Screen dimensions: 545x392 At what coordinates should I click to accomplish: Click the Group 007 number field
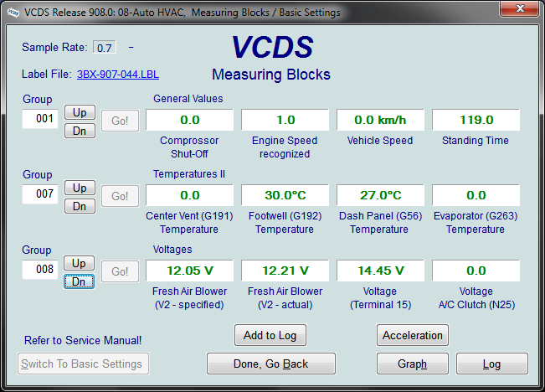point(40,194)
